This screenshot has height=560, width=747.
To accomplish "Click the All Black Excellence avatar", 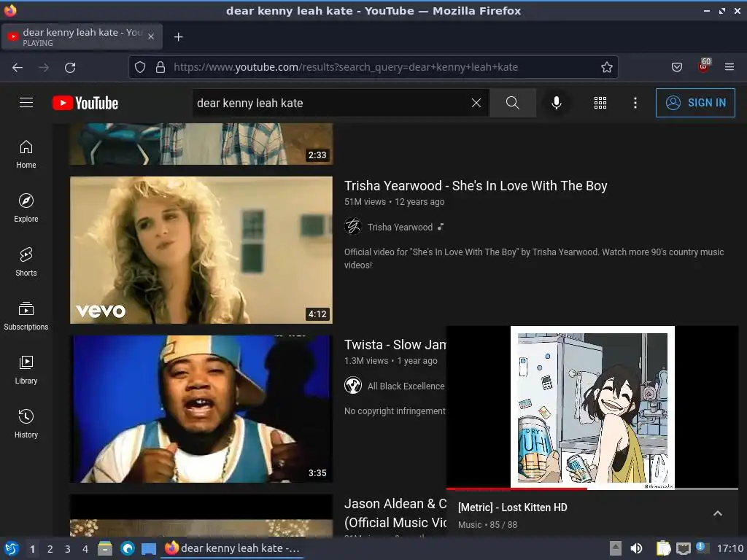I will 353,385.
